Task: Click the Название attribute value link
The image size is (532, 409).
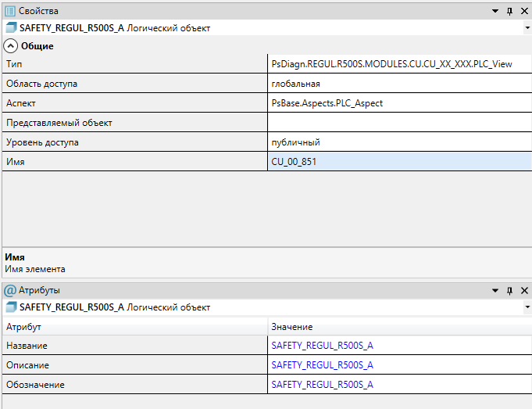Action: tap(322, 345)
